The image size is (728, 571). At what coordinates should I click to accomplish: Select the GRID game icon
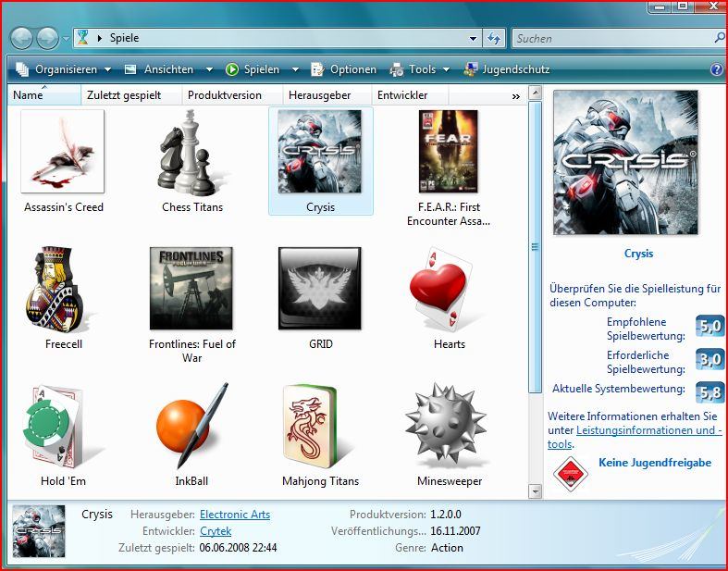point(319,288)
